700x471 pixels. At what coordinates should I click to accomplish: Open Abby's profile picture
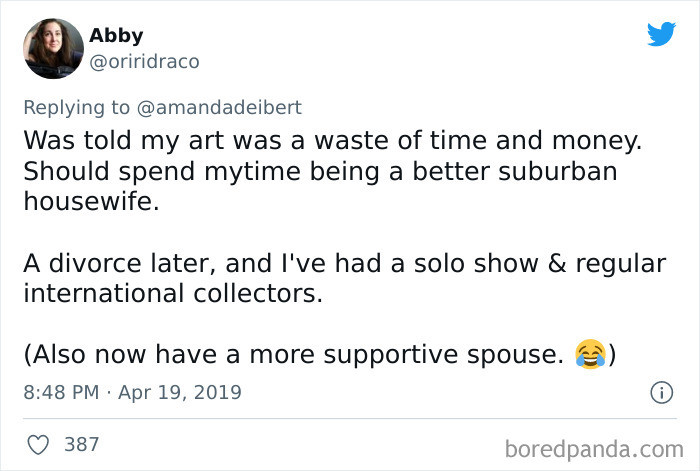pos(52,48)
